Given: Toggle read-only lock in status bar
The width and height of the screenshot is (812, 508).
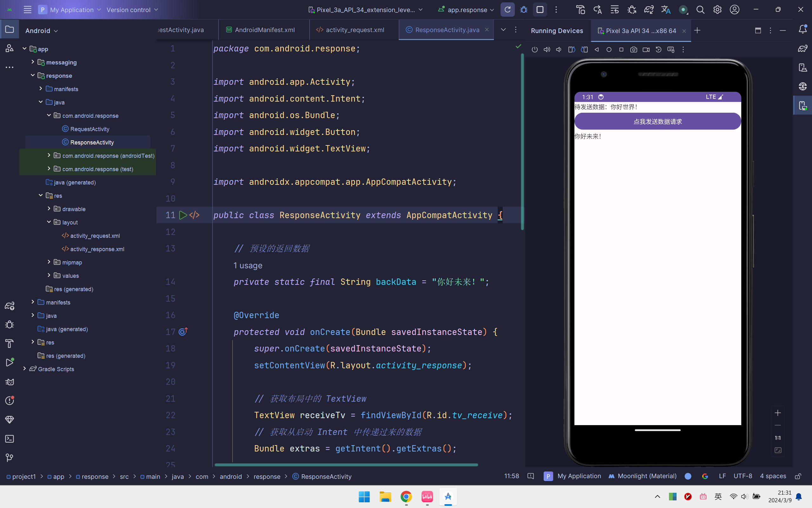Looking at the screenshot, I should [798, 477].
